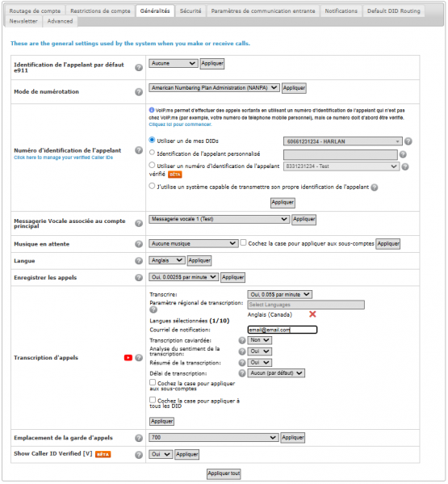Open help icon for Langue row
The width and height of the screenshot is (448, 484).
pos(139,261)
